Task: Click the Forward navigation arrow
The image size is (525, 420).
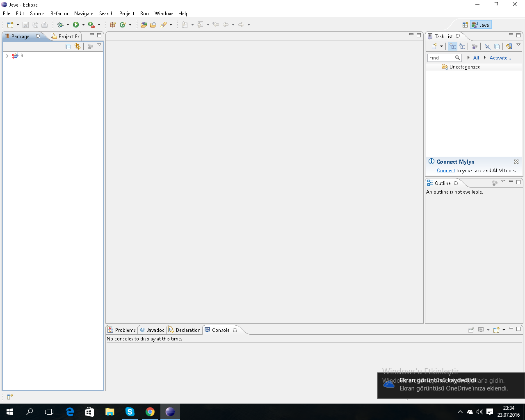Action: (x=241, y=25)
